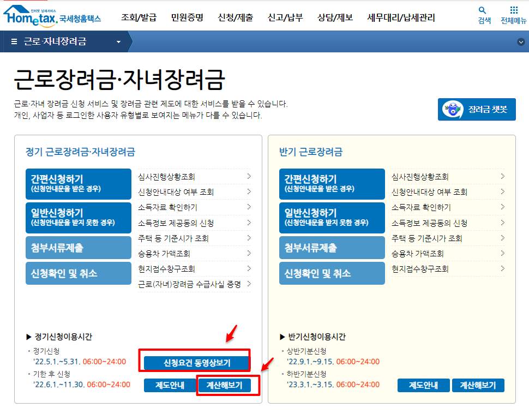529x420 pixels.
Task: Open the 세무대리/납세관리 menu
Action: (x=401, y=17)
